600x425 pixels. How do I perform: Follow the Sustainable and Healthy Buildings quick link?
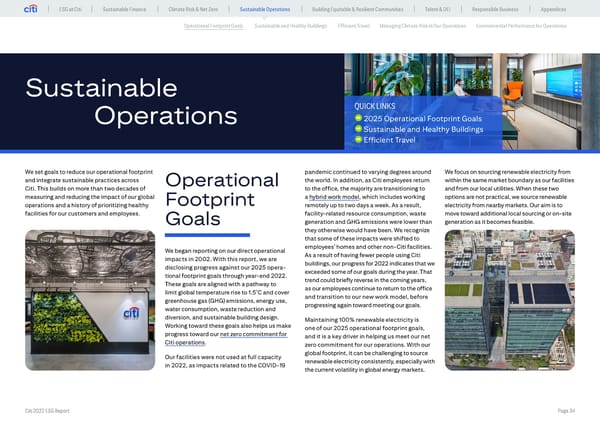click(x=417, y=130)
